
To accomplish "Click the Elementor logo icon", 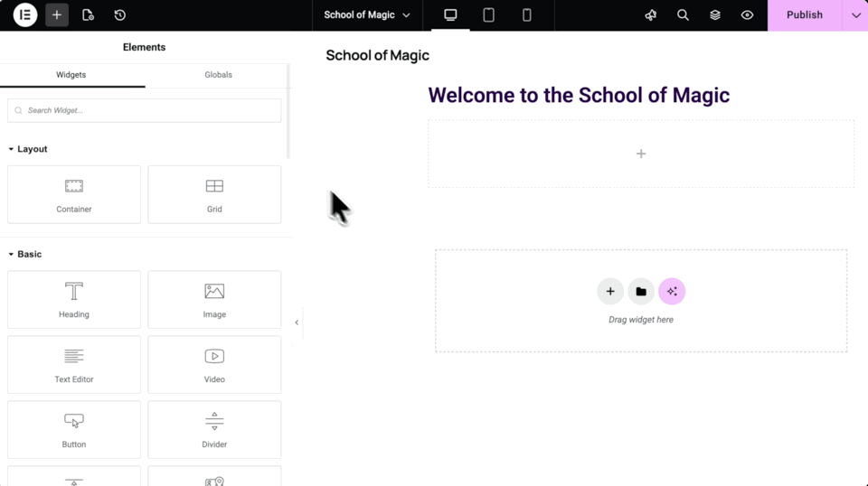I will pos(25,15).
